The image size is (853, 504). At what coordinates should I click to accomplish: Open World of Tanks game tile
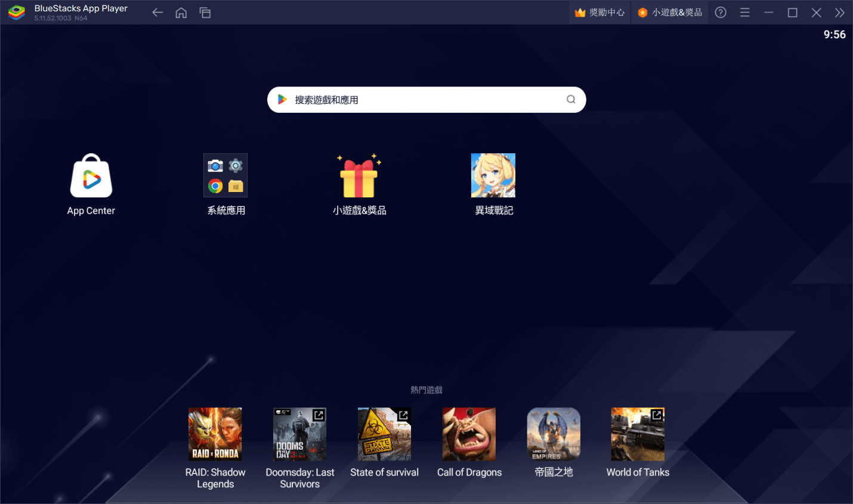click(638, 434)
